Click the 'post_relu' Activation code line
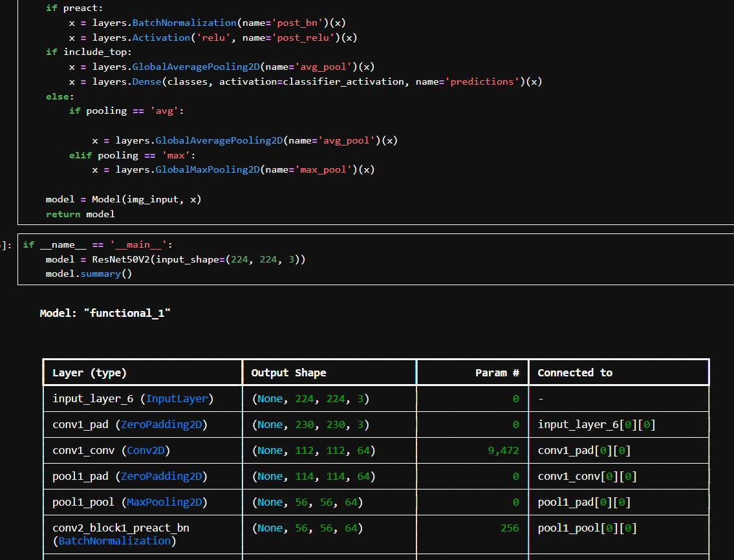 click(x=213, y=38)
